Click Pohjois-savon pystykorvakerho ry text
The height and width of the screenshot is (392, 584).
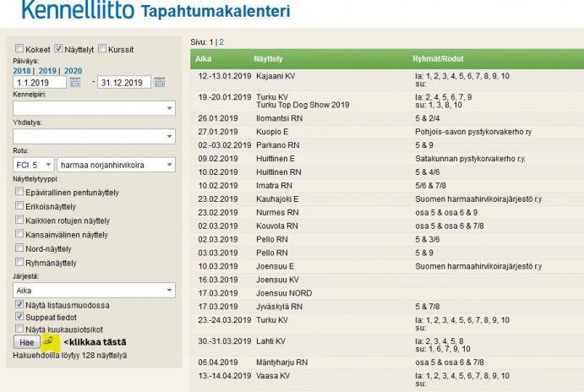coord(473,132)
